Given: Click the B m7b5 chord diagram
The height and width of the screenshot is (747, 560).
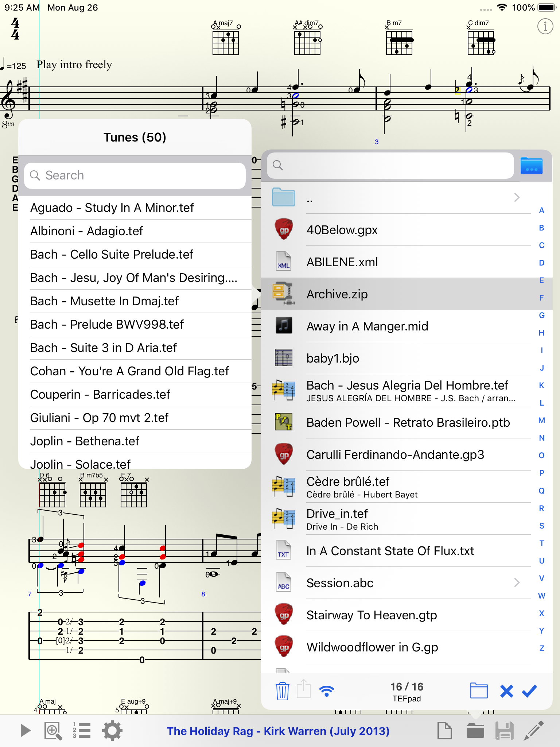Looking at the screenshot, I should point(93,490).
